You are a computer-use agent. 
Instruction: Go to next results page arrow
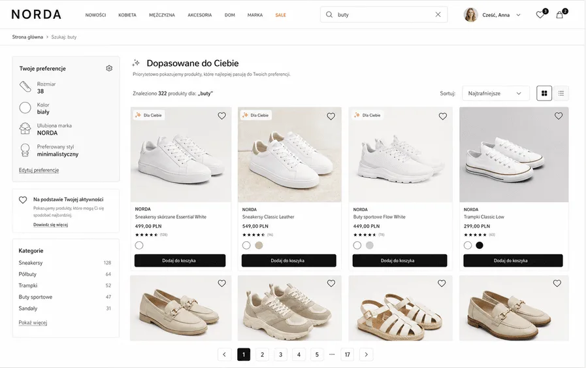pyautogui.click(x=367, y=354)
